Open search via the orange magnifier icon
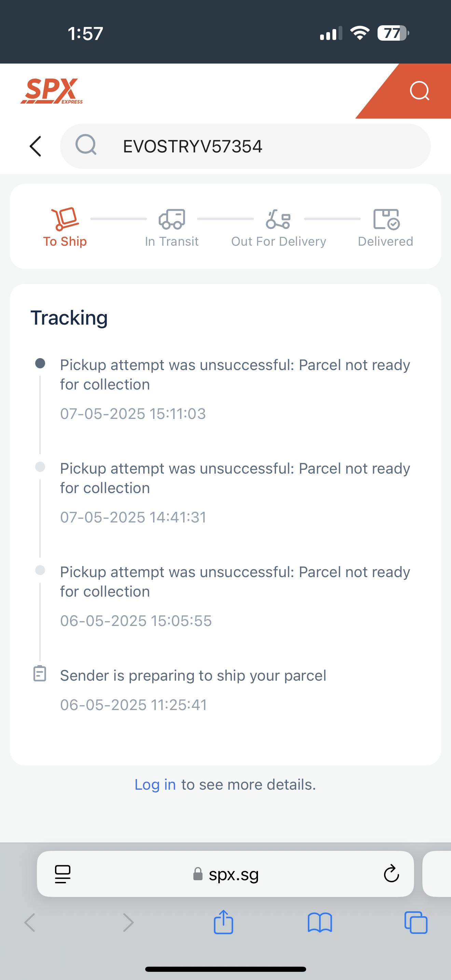This screenshot has width=451, height=980. coord(420,91)
